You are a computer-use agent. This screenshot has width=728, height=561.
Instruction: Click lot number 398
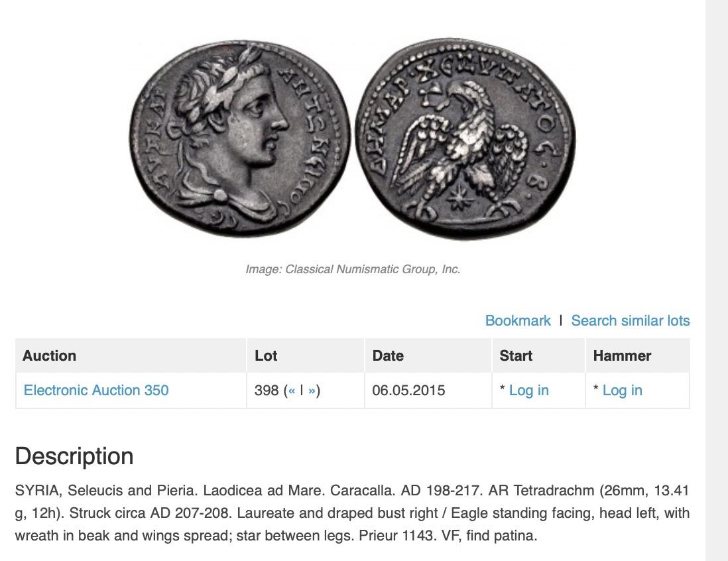pos(267,391)
